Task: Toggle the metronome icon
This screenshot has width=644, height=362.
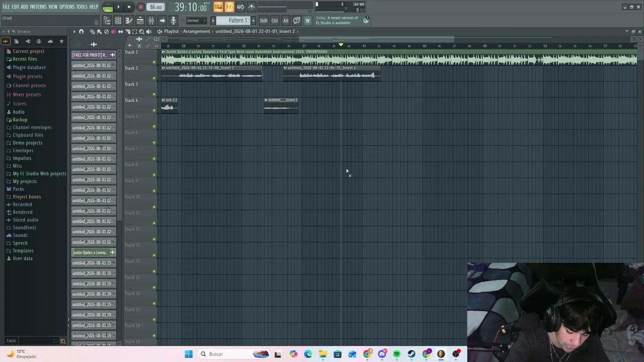Action: [252, 7]
